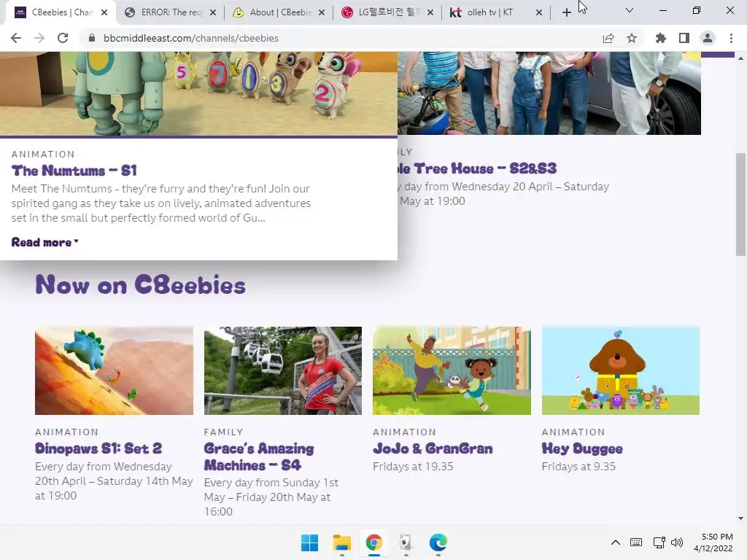Expand Read more for The Numtums
The height and width of the screenshot is (560, 747).
click(x=44, y=242)
